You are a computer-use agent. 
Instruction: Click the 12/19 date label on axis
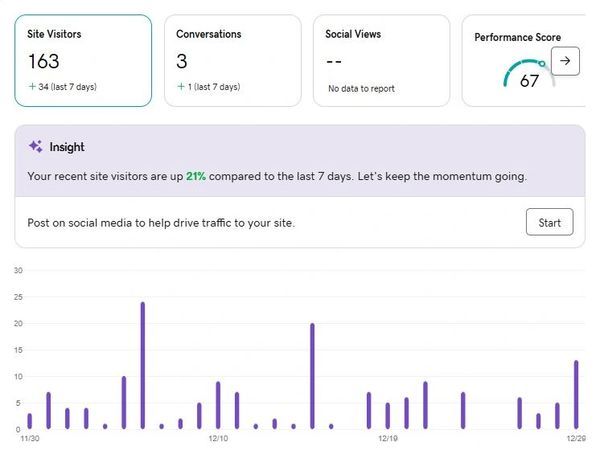click(388, 438)
